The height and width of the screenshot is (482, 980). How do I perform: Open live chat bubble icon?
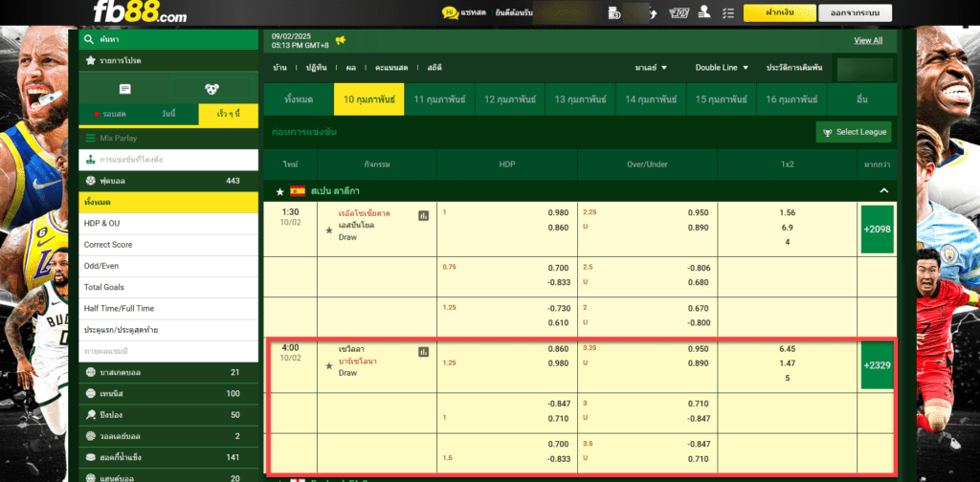pyautogui.click(x=450, y=12)
